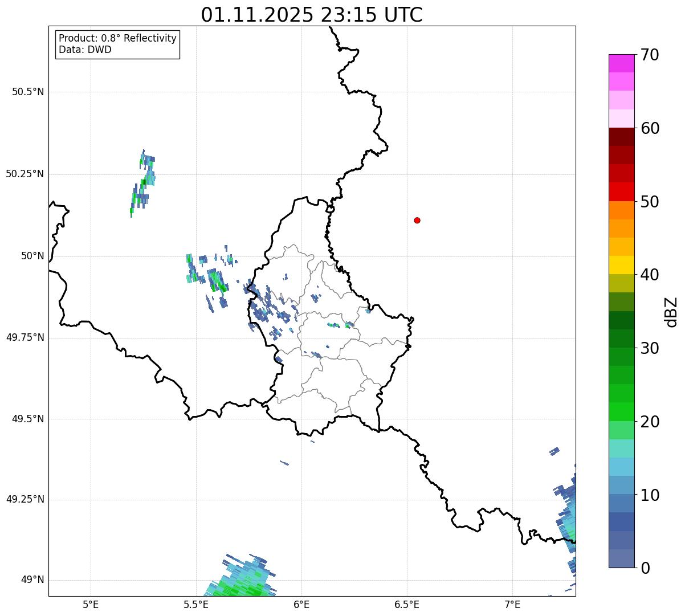Click the 50.5°N latitude label

coord(28,92)
